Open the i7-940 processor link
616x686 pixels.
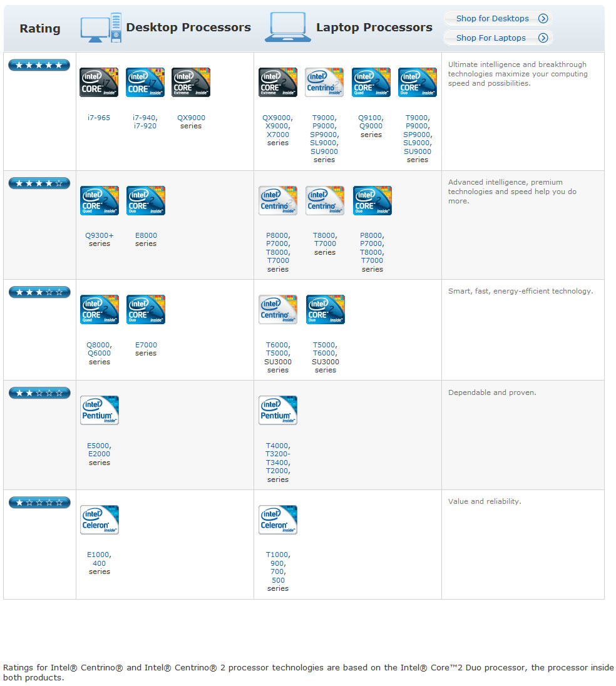145,118
